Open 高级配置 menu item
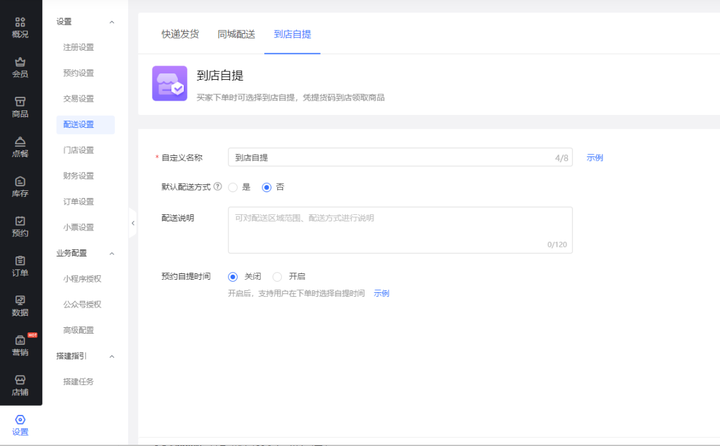Viewport: 720px width, 446px height. click(x=79, y=330)
